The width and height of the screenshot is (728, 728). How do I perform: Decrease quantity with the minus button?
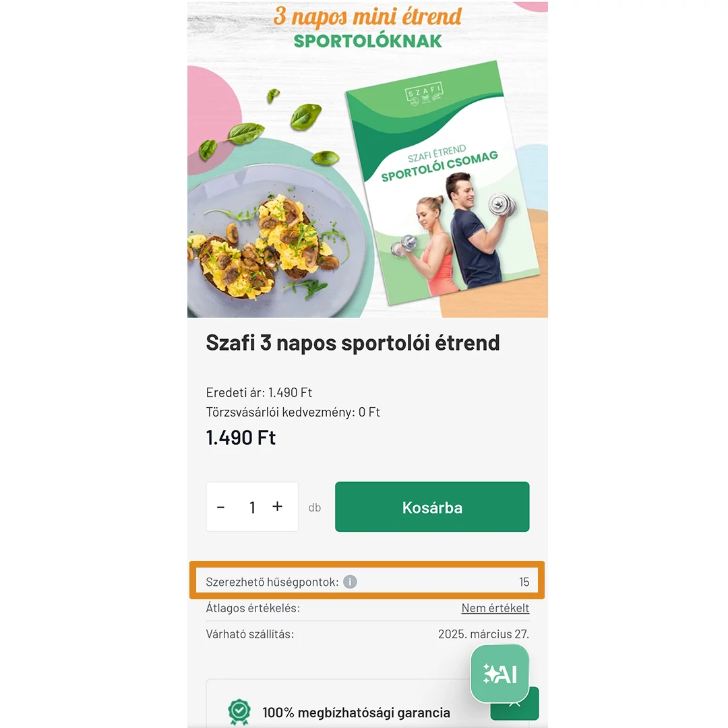tap(221, 507)
